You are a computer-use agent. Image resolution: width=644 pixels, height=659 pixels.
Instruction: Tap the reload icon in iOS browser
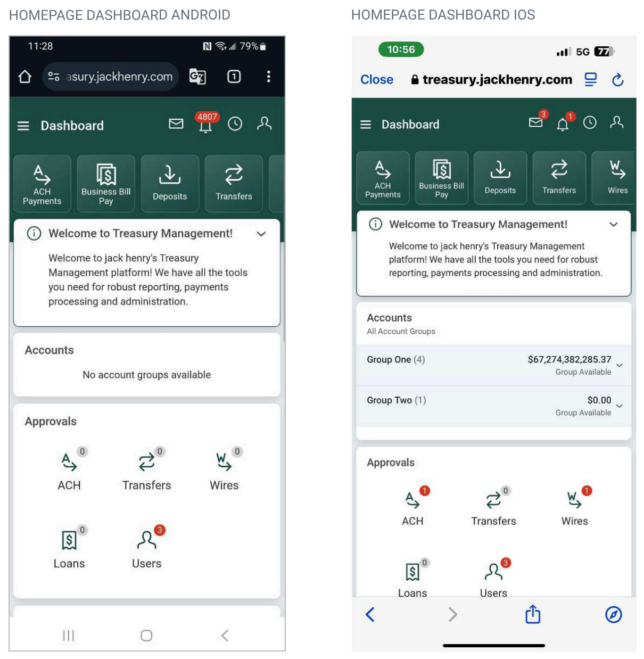coord(617,80)
